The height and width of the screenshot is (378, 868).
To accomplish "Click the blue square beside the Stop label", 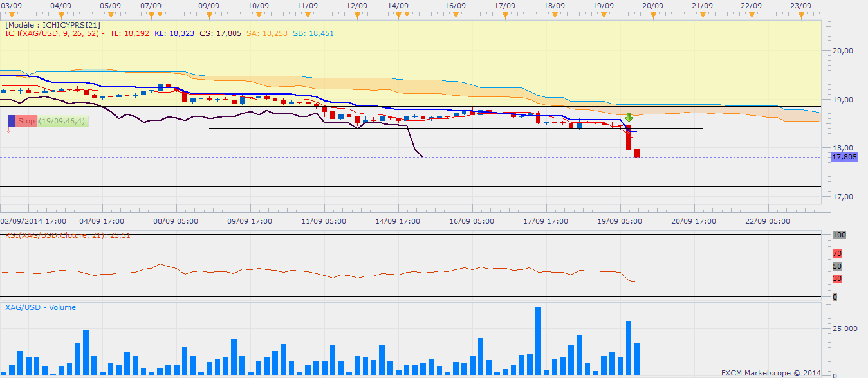I will tap(12, 121).
